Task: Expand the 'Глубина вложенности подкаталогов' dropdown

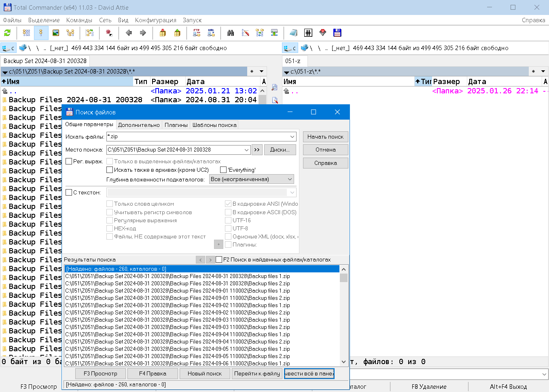Action: point(289,179)
